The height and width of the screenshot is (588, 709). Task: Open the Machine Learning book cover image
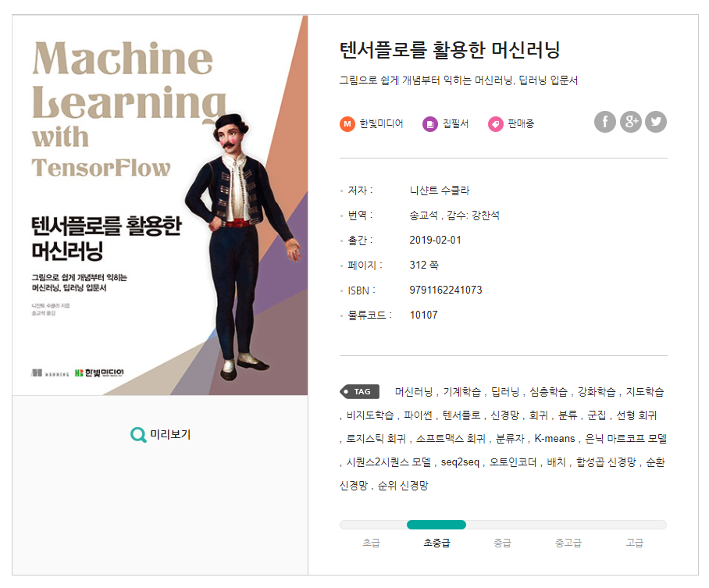(160, 205)
